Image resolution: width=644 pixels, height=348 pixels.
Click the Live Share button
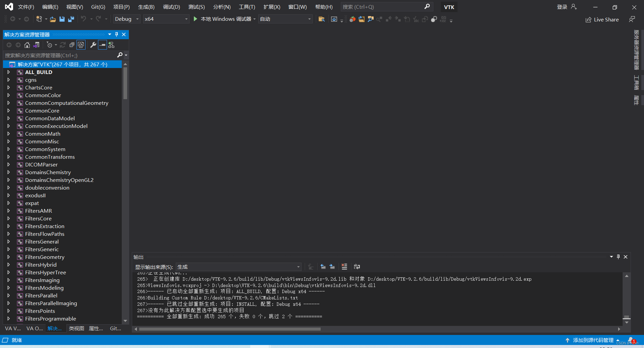click(x=602, y=19)
